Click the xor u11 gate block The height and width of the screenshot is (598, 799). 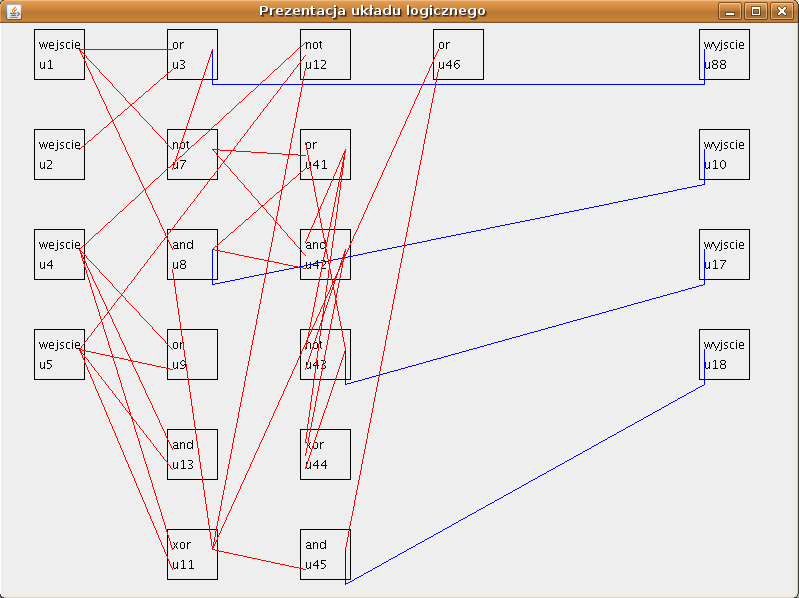[193, 554]
